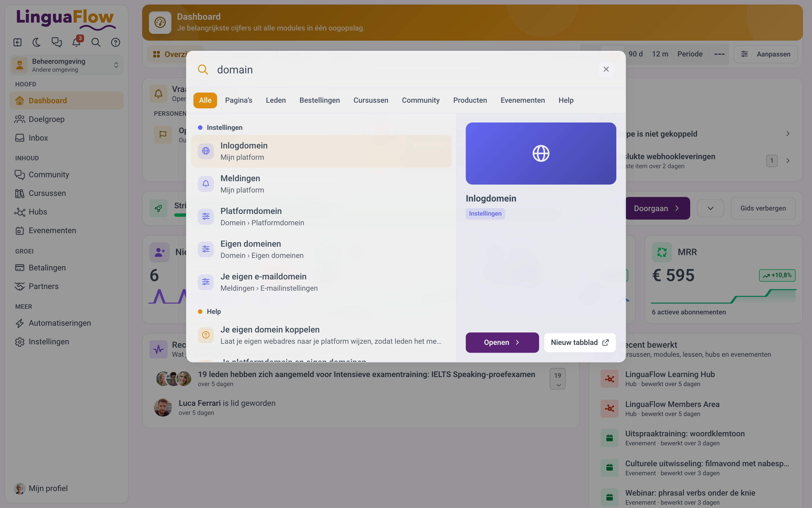Image resolution: width=812 pixels, height=508 pixels.
Task: Open Inbox in sidebar
Action: point(67,138)
